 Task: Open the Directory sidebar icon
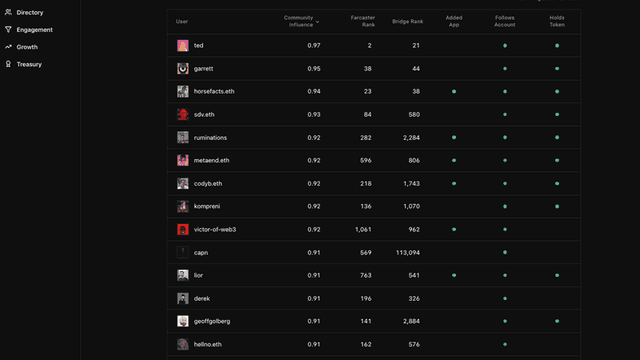pyautogui.click(x=8, y=12)
